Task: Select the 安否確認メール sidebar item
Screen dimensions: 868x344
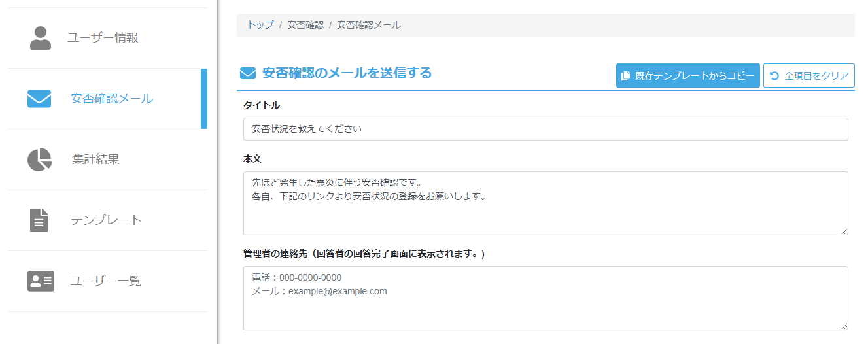Action: coord(107,99)
